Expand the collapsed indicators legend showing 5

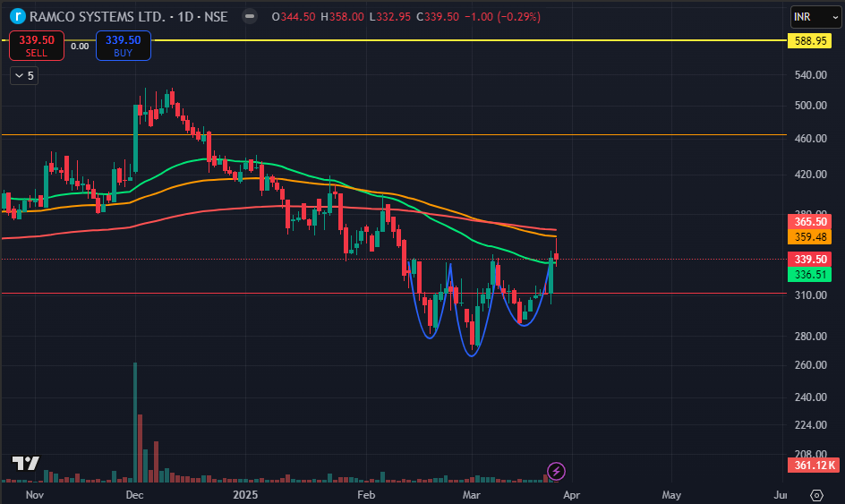click(x=24, y=76)
